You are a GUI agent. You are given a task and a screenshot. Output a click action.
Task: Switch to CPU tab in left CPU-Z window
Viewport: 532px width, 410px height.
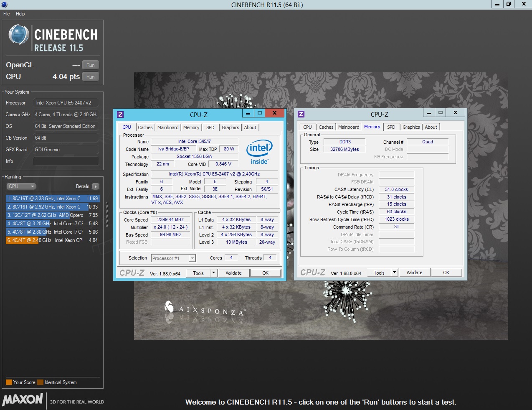[127, 127]
